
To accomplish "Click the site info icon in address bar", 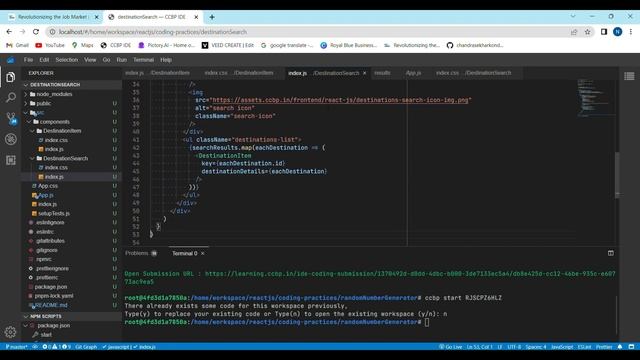I will [52, 32].
